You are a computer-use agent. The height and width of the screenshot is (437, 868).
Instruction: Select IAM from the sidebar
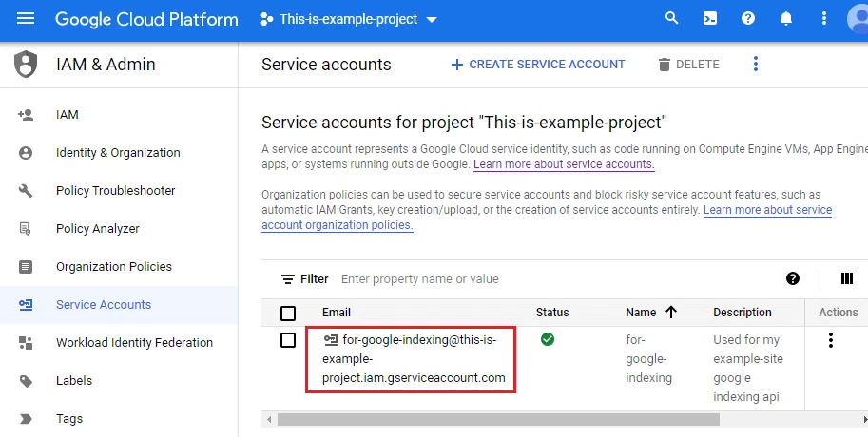[x=67, y=115]
